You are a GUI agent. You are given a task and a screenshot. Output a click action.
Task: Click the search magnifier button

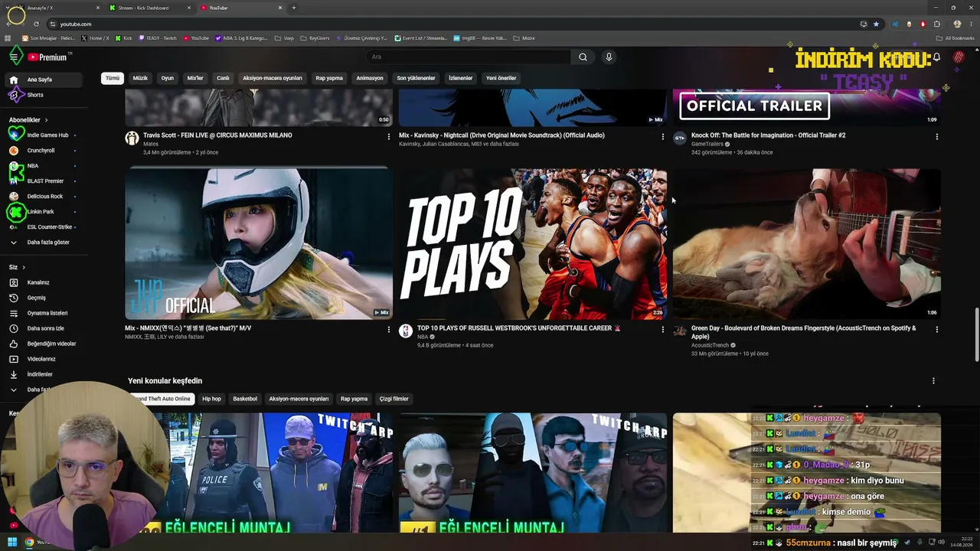pos(583,57)
